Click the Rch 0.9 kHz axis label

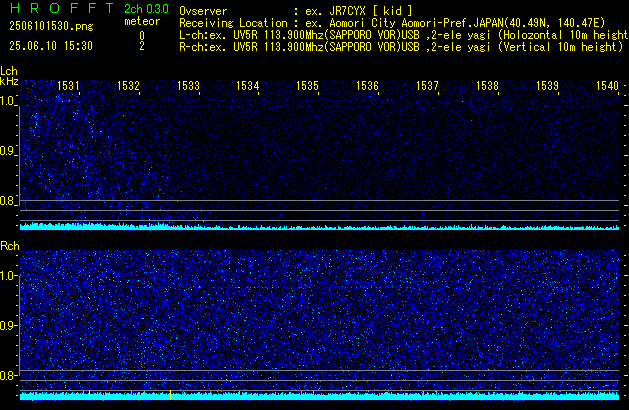pos(8,325)
